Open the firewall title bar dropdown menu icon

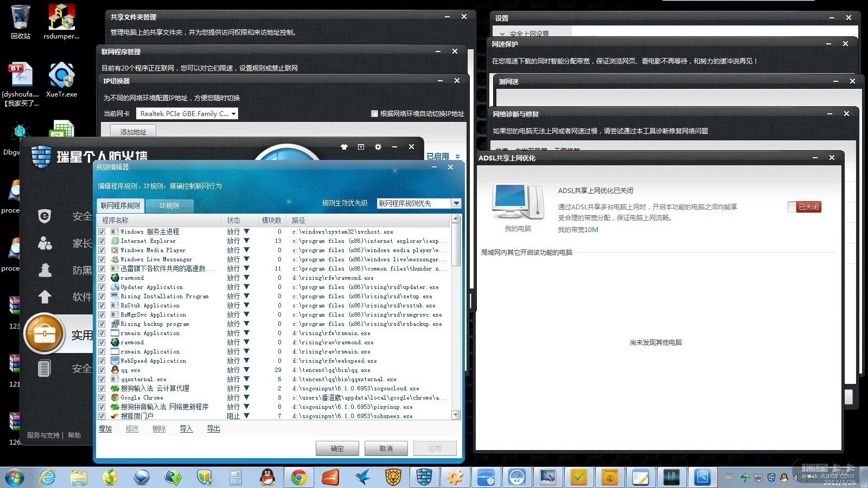point(361,147)
